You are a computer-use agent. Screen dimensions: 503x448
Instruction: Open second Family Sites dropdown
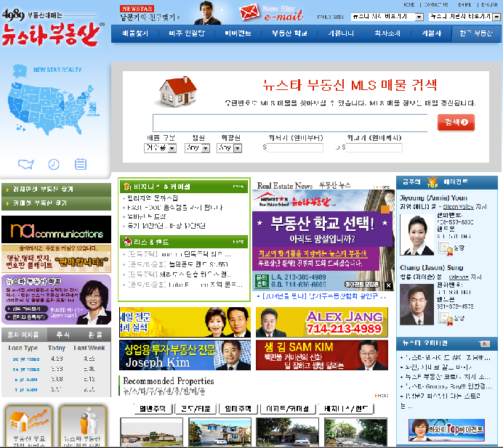(464, 17)
